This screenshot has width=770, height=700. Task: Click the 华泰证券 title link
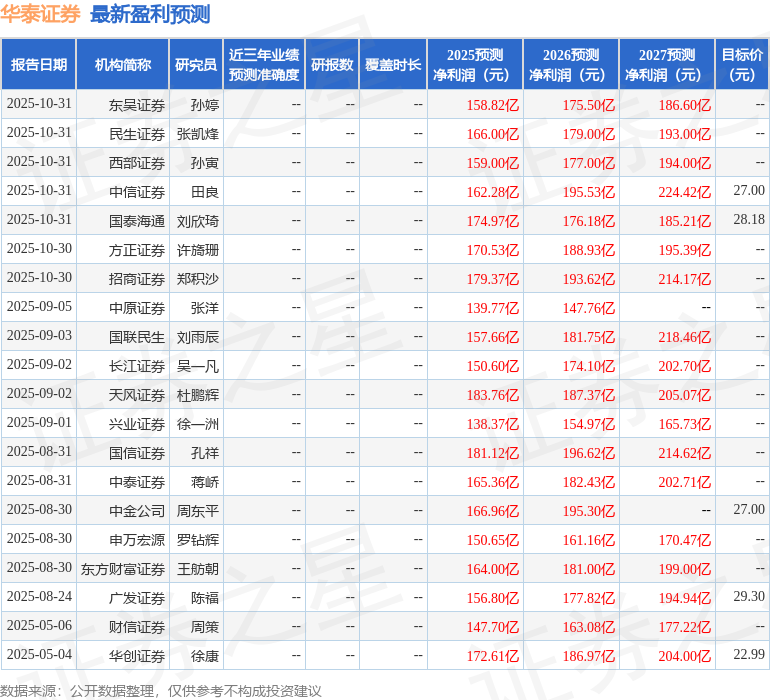(41, 14)
